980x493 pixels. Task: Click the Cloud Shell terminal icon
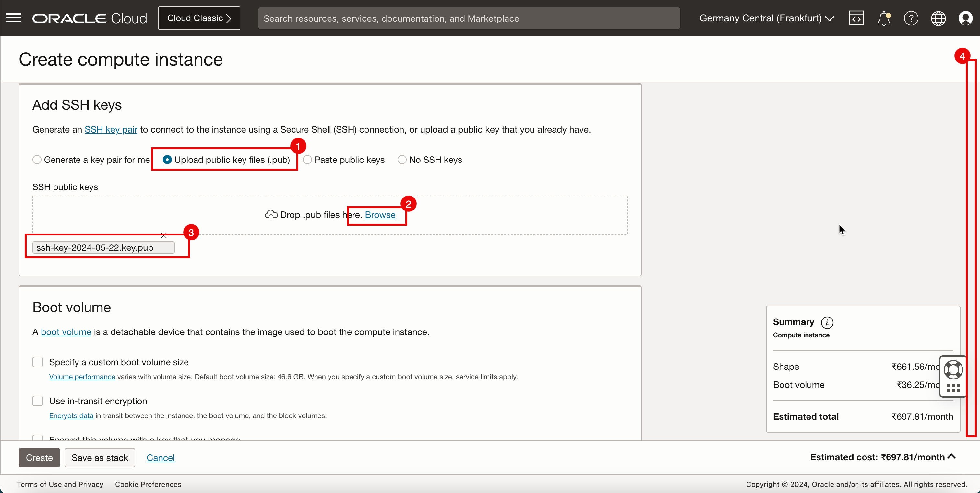856,18
